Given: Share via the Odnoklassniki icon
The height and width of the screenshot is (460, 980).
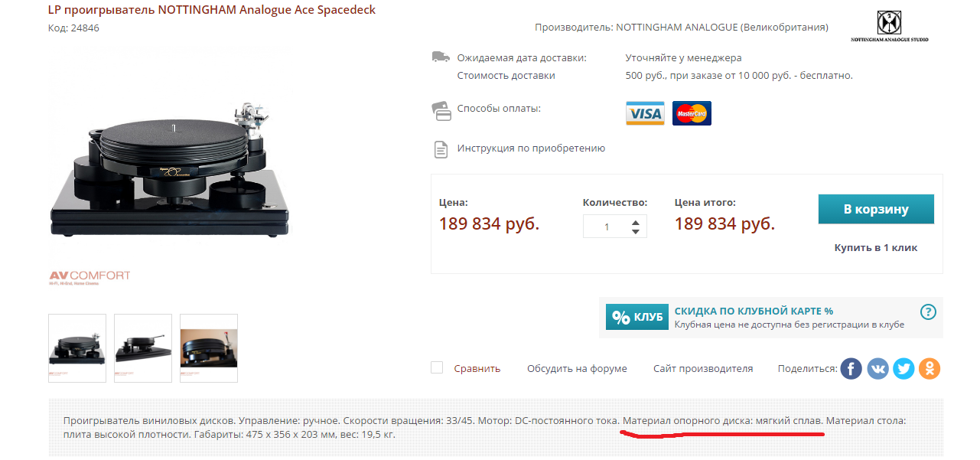Looking at the screenshot, I should coord(930,368).
